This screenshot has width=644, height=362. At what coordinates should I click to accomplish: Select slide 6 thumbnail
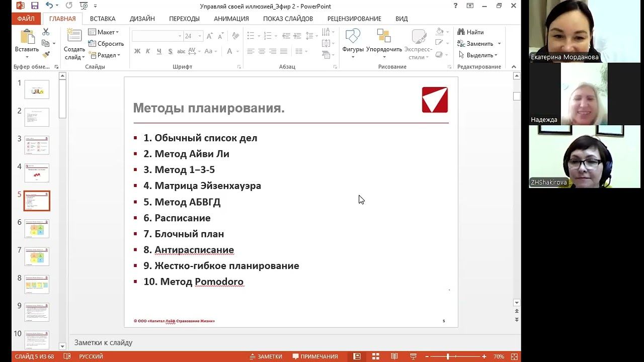coord(37,229)
